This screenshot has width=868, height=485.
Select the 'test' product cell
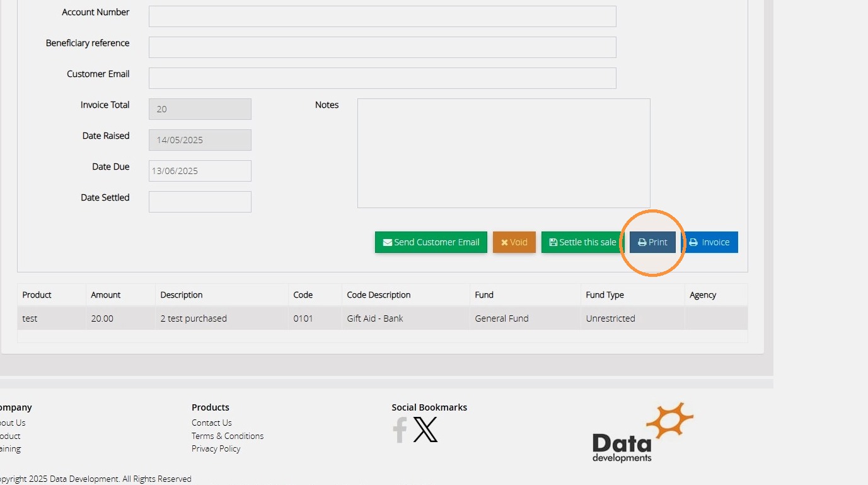pyautogui.click(x=52, y=318)
